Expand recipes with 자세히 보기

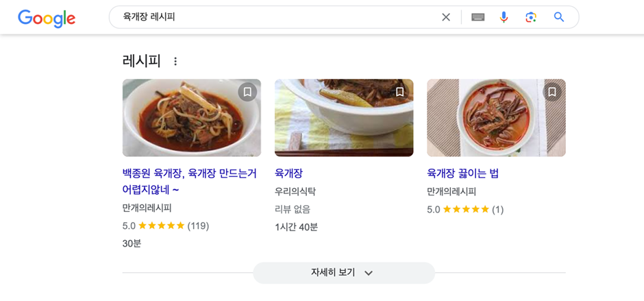pos(334,273)
